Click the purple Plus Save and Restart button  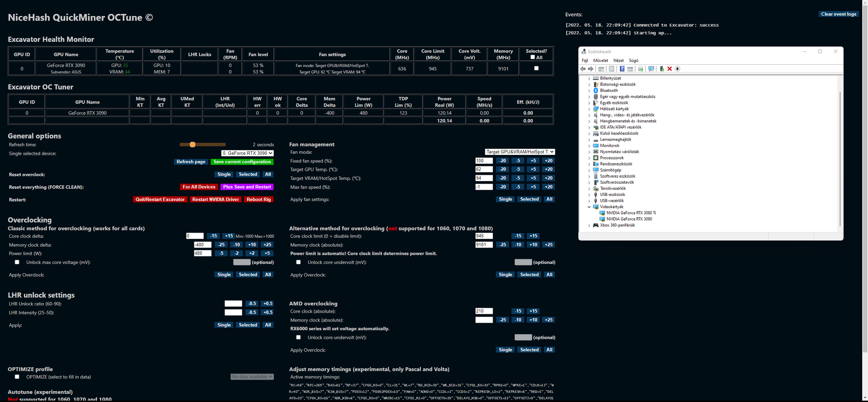pos(247,187)
